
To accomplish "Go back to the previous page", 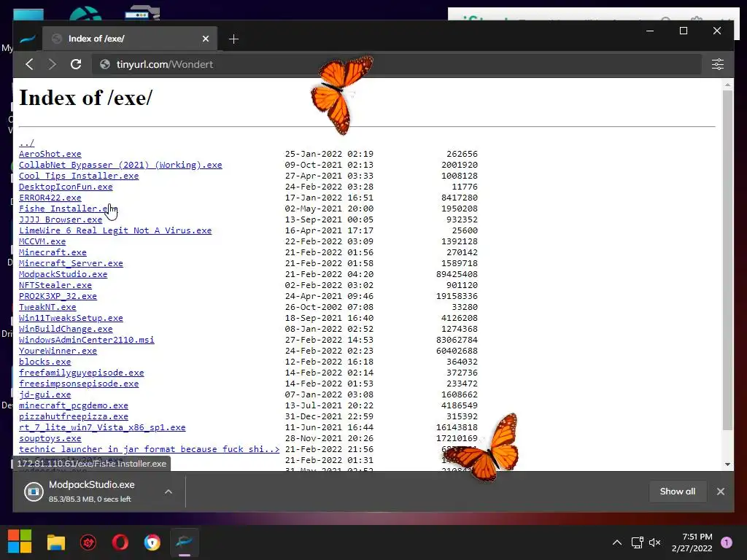I will click(29, 64).
